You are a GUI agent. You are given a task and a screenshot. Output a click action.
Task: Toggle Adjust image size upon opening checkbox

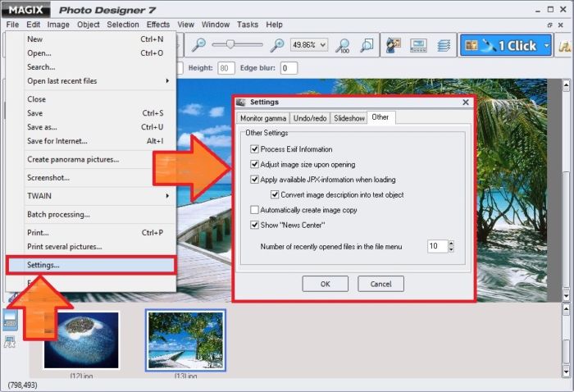[254, 164]
